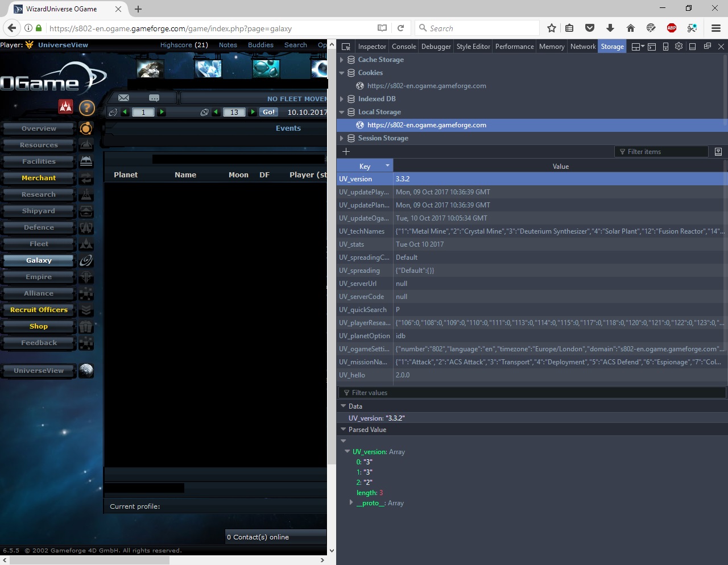The height and width of the screenshot is (565, 728).
Task: Toggle Reader View icon in address bar
Action: (x=382, y=28)
